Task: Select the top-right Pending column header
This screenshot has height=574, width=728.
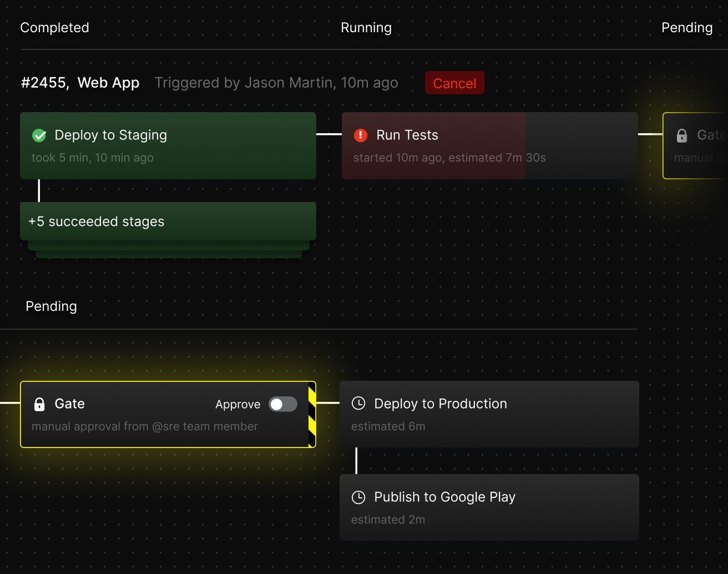Action: point(687,28)
